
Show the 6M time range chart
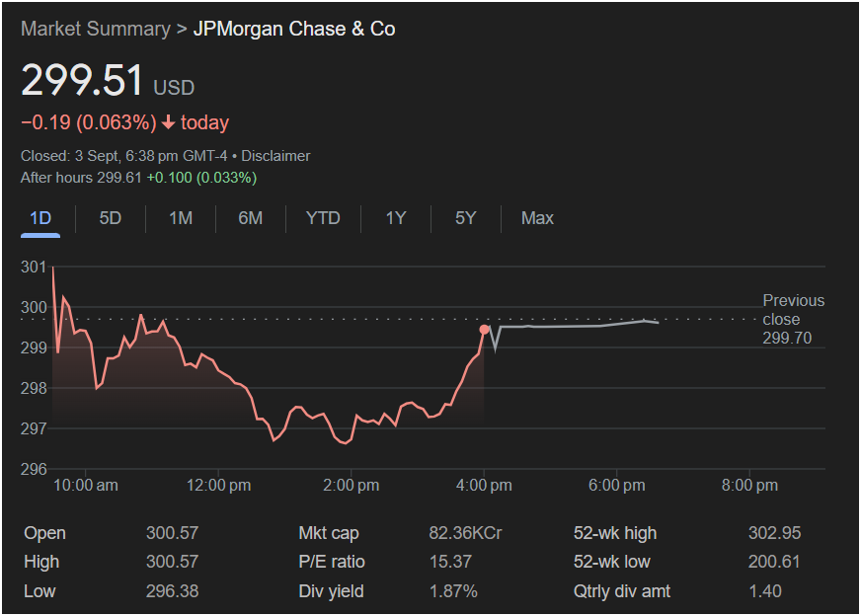tap(251, 218)
